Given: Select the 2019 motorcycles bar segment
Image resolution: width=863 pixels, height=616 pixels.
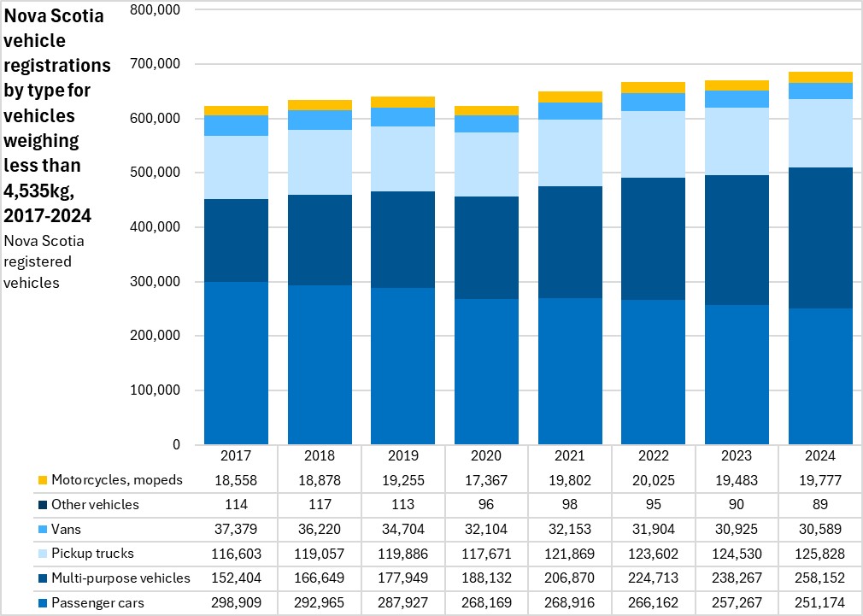Looking at the screenshot, I should [402, 103].
